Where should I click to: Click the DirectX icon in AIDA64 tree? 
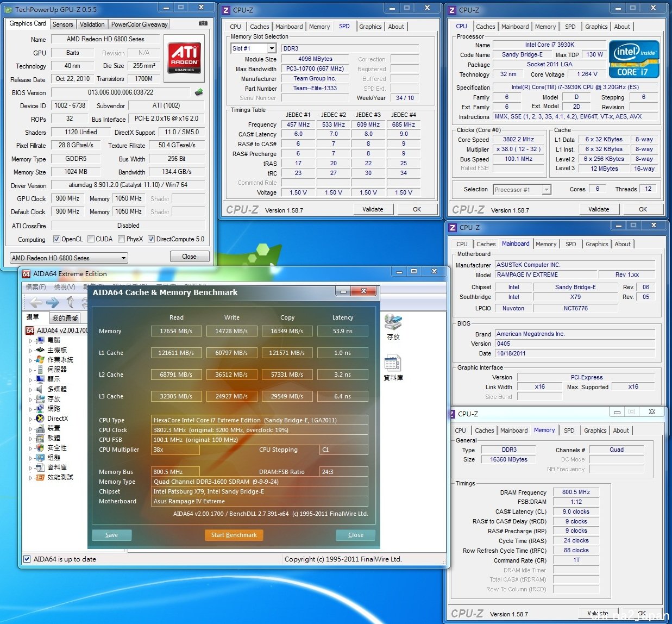[x=40, y=419]
